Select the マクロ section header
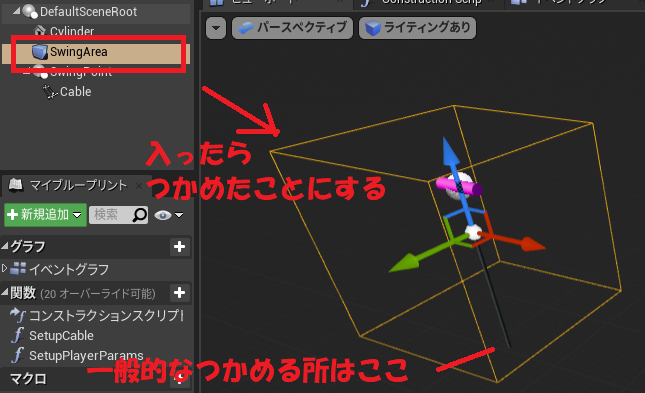The height and width of the screenshot is (393, 645). tap(28, 379)
